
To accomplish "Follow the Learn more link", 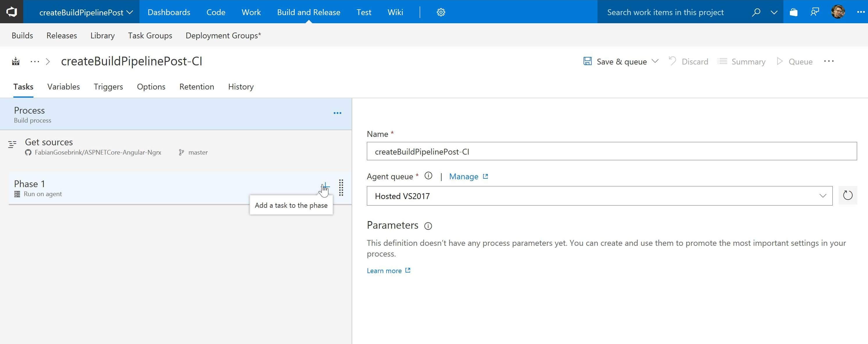I will click(x=384, y=270).
